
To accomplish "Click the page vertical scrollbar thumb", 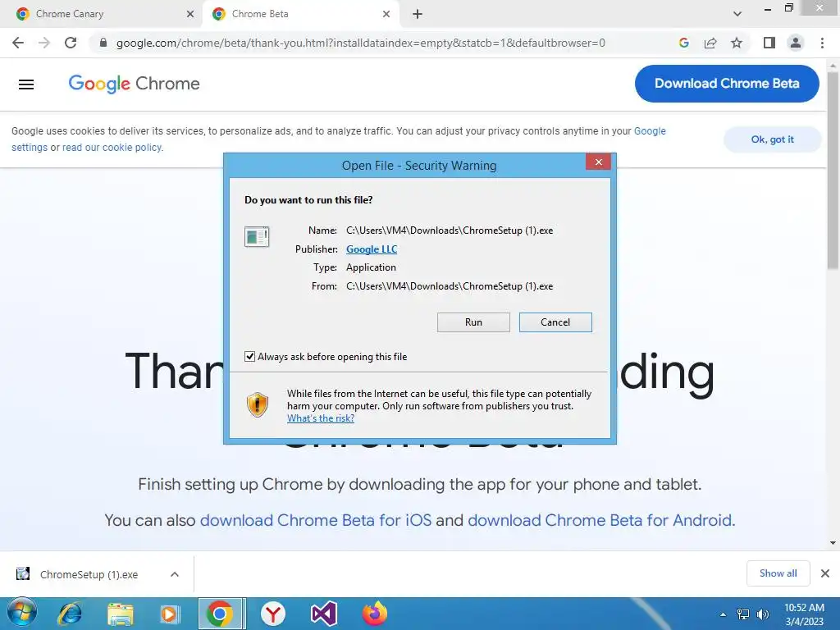I will coord(833,169).
